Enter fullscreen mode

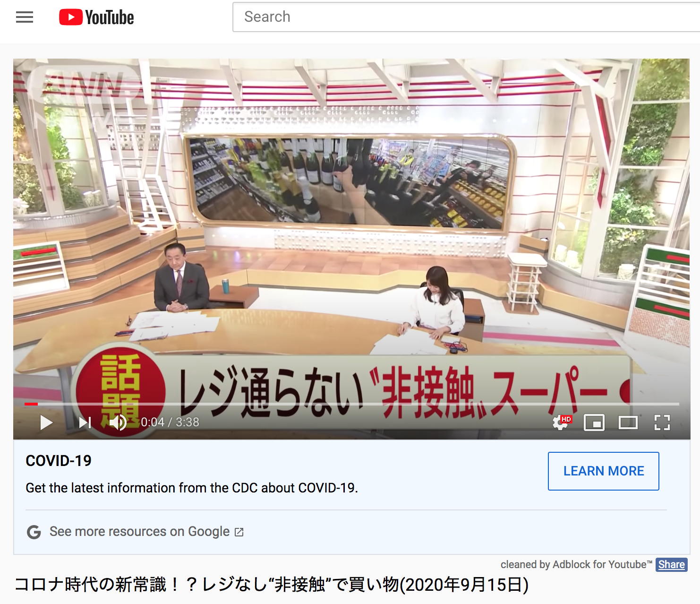tap(662, 423)
